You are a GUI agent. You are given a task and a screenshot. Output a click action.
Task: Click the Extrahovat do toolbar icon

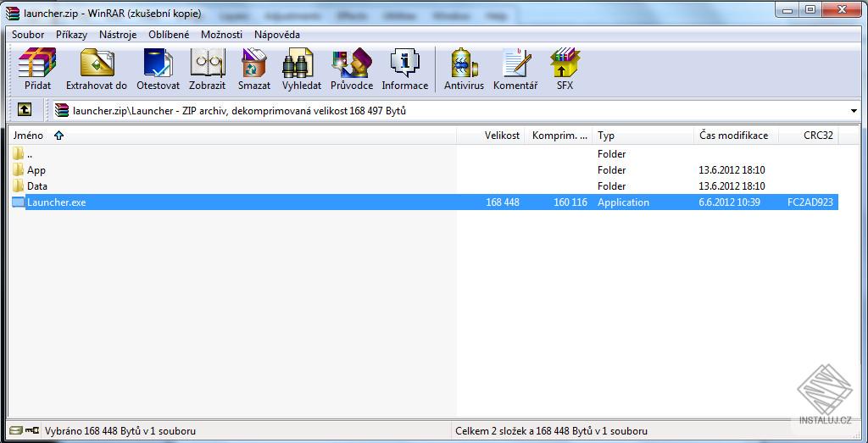97,62
